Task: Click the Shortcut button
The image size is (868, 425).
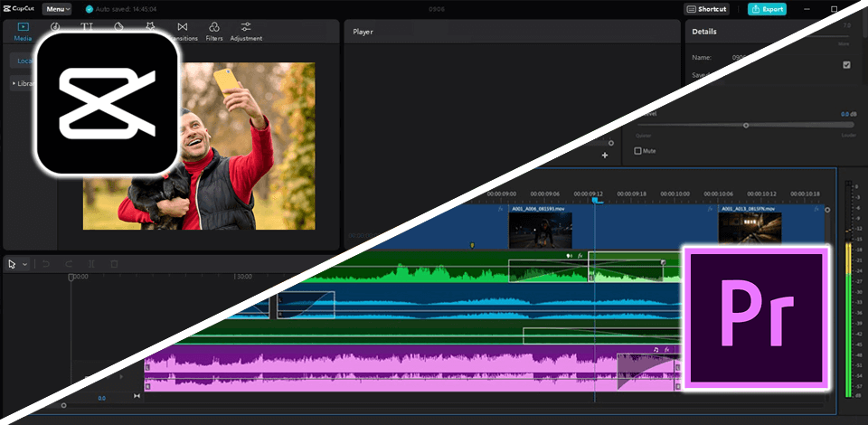Action: [x=706, y=9]
